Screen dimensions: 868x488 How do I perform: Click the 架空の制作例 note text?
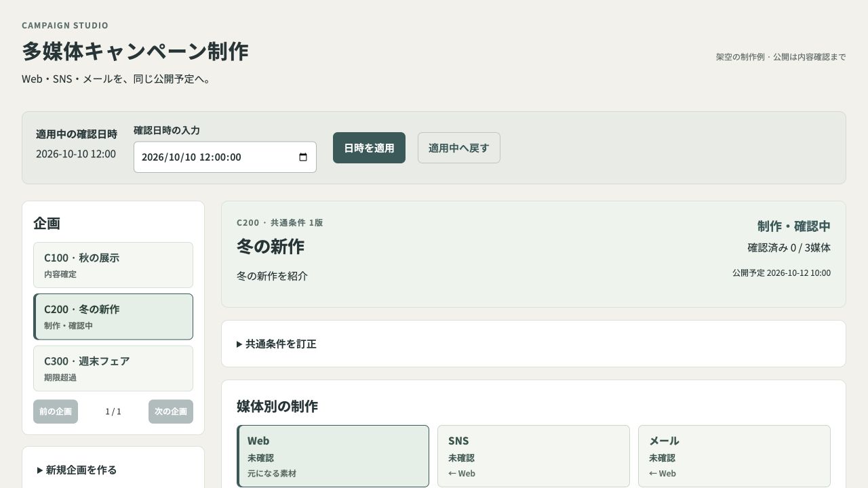[781, 57]
